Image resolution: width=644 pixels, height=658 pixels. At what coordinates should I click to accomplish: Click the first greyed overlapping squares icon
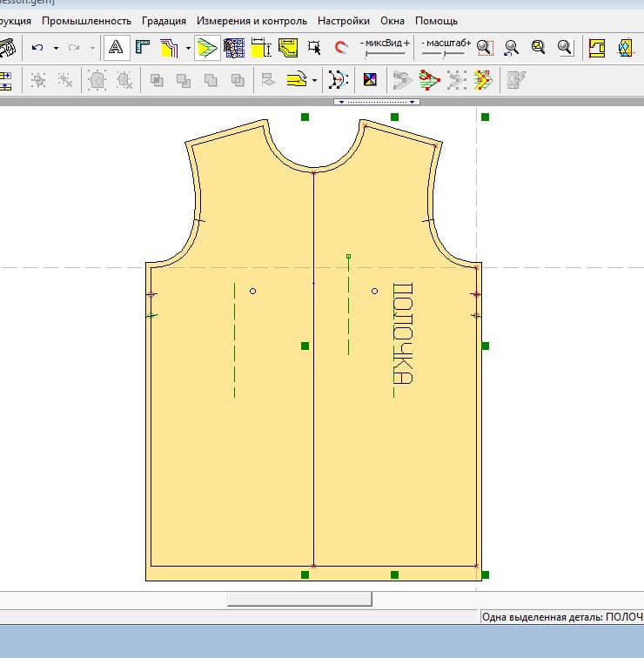click(x=157, y=80)
